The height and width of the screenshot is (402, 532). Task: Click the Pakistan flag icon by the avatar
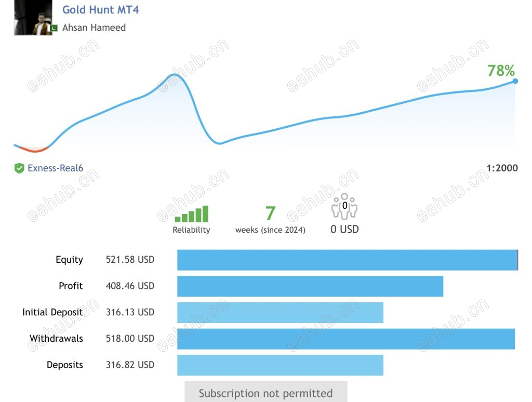click(x=53, y=28)
